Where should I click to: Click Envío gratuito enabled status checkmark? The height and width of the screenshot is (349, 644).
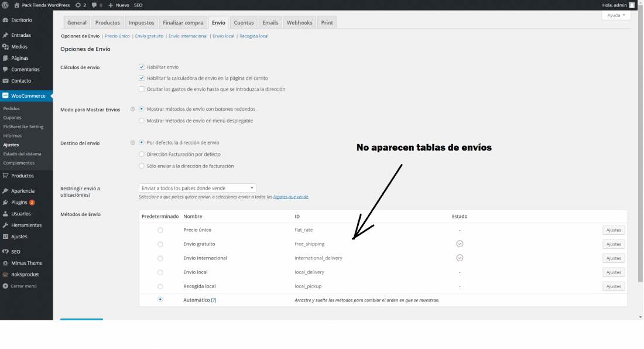point(460,244)
